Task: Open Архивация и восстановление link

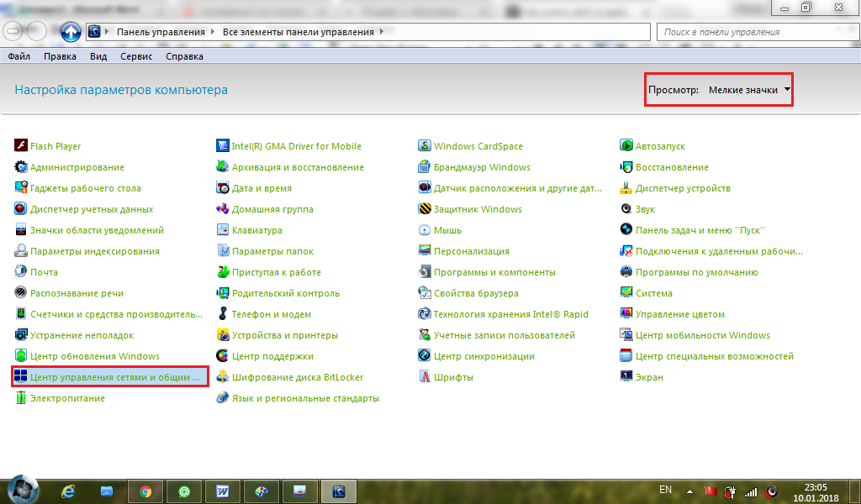Action: point(298,167)
